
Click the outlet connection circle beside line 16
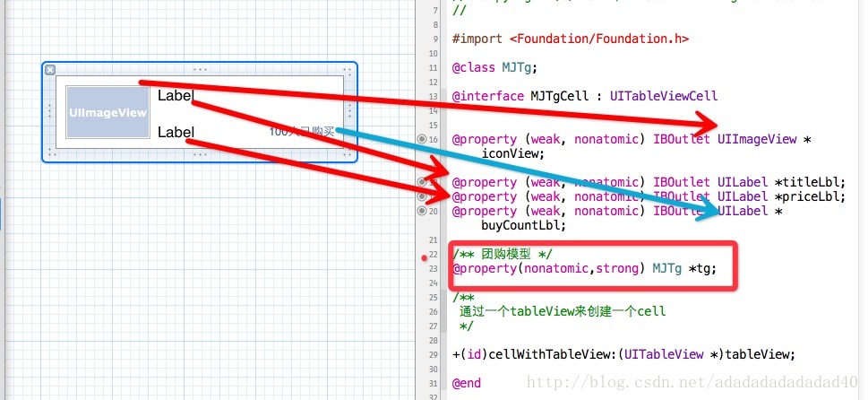[422, 139]
